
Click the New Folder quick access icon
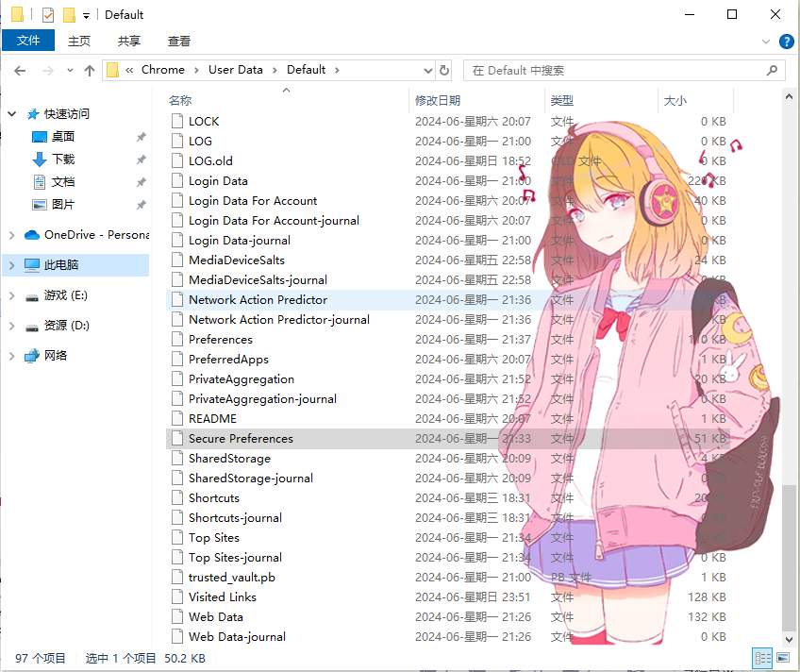coord(70,15)
